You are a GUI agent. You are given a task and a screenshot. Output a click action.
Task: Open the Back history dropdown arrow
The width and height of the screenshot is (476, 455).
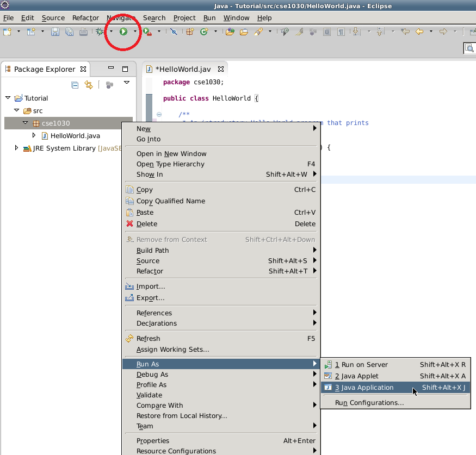(431, 31)
